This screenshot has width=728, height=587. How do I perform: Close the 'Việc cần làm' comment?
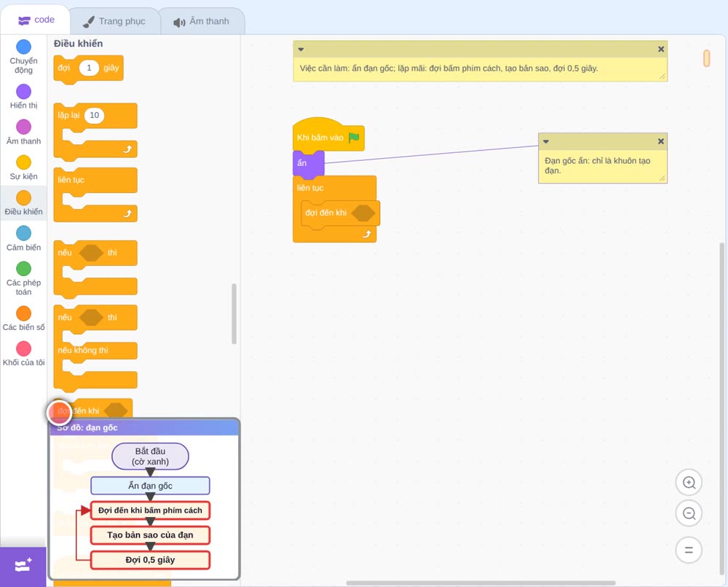661,50
